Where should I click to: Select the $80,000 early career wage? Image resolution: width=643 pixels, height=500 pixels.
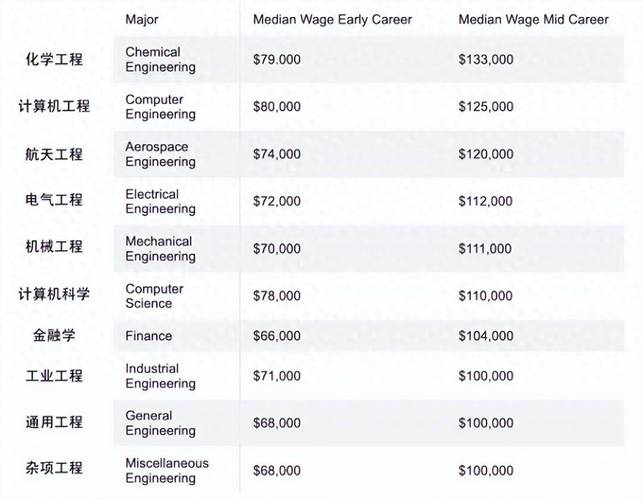tap(277, 107)
